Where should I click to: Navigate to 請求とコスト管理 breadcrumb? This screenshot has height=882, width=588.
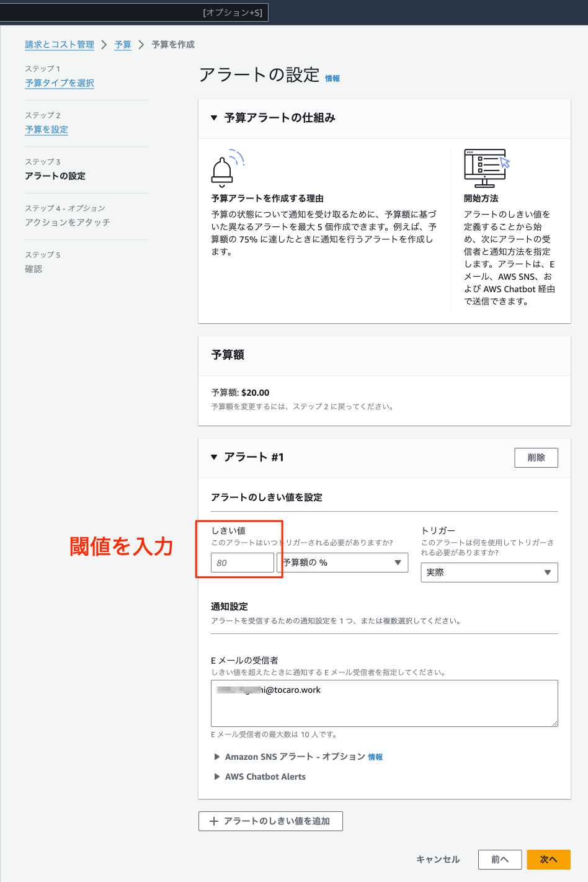click(x=58, y=45)
